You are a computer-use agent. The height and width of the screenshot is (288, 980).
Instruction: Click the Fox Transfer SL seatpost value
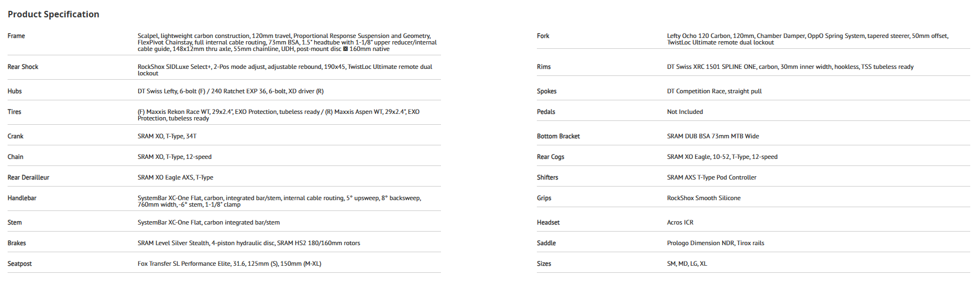229,264
